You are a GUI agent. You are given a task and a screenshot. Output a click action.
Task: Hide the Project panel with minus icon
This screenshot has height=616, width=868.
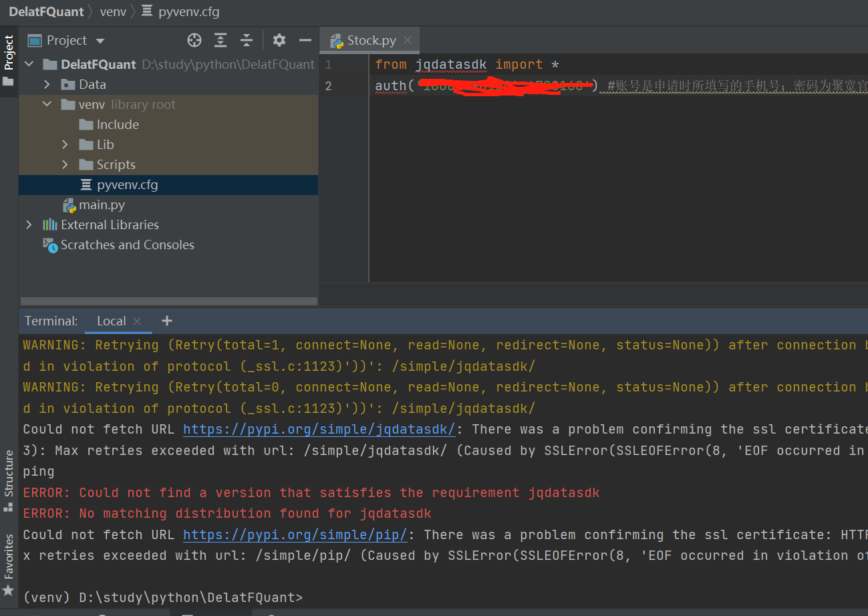pyautogui.click(x=305, y=41)
